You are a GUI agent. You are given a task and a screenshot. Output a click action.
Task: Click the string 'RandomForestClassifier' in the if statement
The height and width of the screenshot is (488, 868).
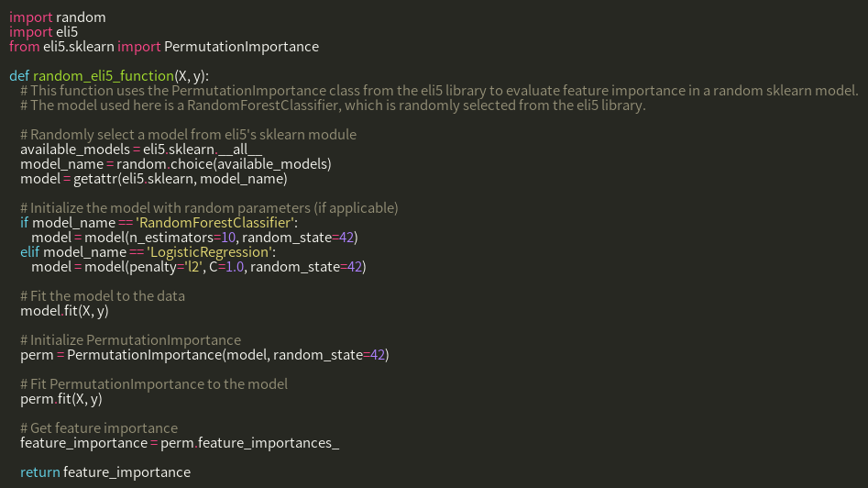click(x=214, y=223)
